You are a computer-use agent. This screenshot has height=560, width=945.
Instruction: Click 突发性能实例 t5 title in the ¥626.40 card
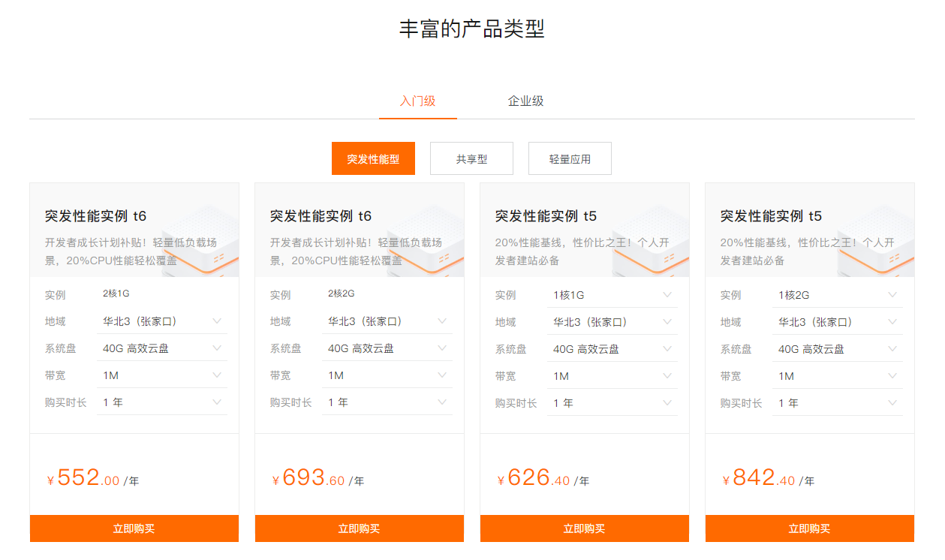pos(546,216)
